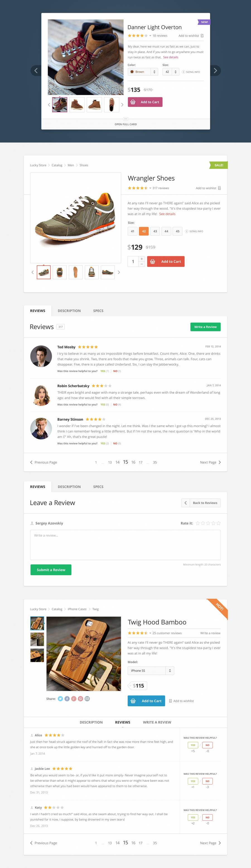Open the Brown color dropdown
The width and height of the screenshot is (251, 868).
coord(143,72)
